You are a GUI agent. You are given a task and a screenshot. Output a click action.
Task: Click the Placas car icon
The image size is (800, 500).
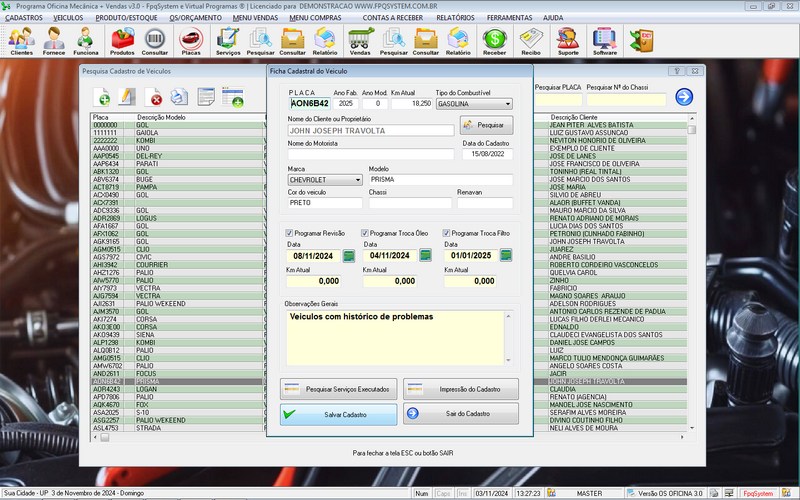point(190,40)
